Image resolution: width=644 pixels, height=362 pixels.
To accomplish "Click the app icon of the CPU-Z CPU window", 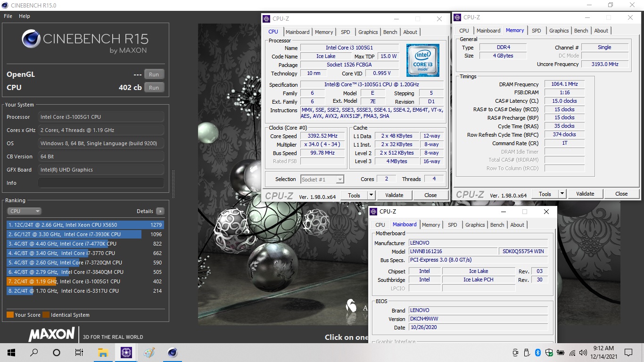I will tap(267, 19).
